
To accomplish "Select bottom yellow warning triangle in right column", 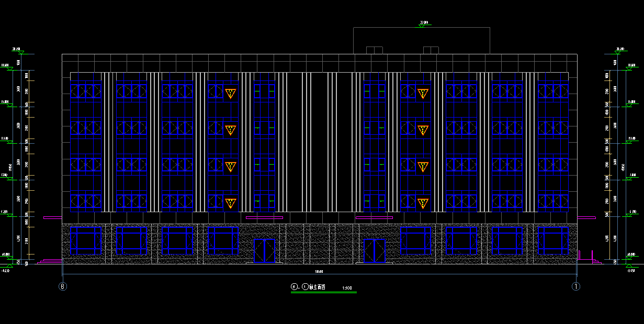I will 423,203.
